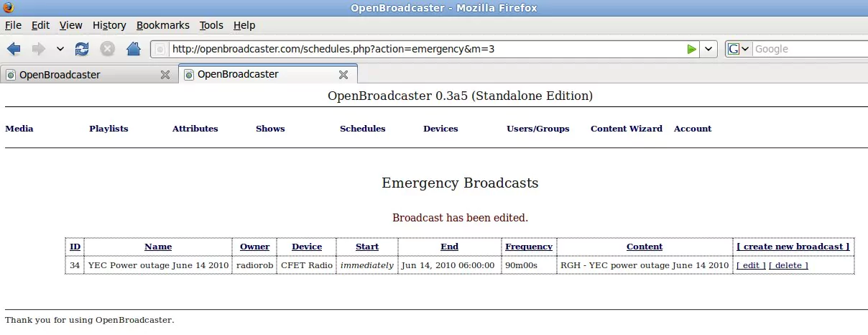Screen dimensions: 868x335
Task: Expand the URL history dropdown
Action: [708, 49]
